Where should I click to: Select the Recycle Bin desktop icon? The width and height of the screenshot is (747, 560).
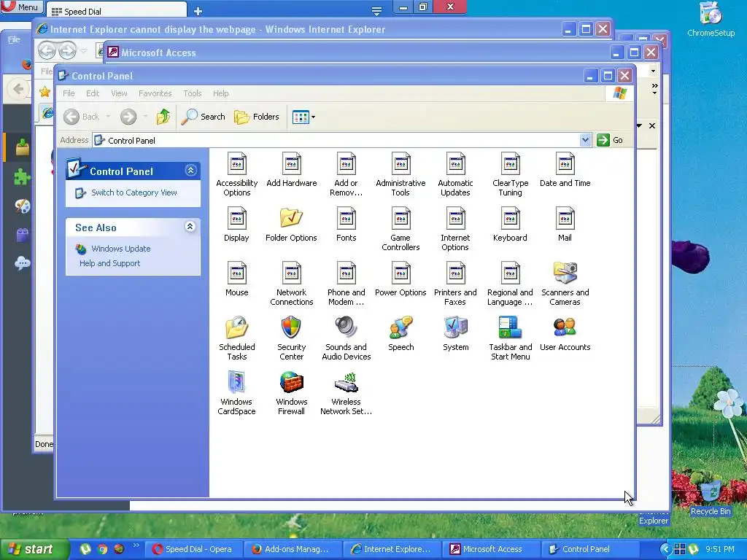[x=711, y=497]
